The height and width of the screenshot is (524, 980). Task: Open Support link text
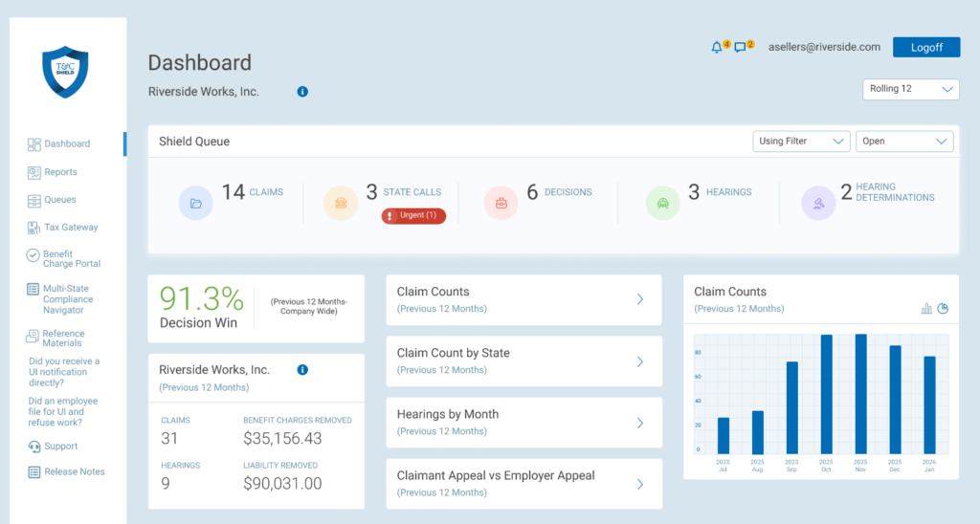[x=60, y=447]
